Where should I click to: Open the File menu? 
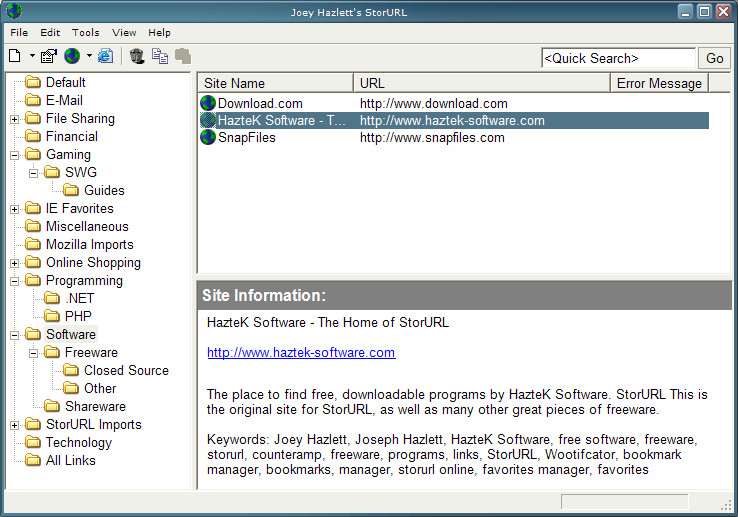19,32
